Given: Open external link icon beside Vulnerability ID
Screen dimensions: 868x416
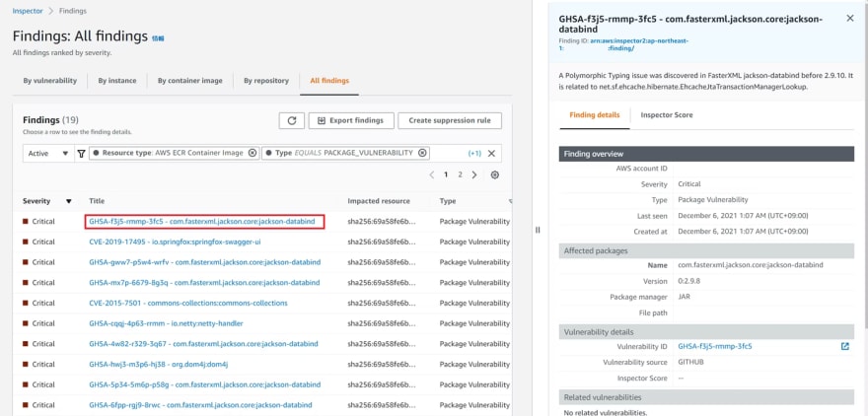Looking at the screenshot, I should pyautogui.click(x=844, y=347).
